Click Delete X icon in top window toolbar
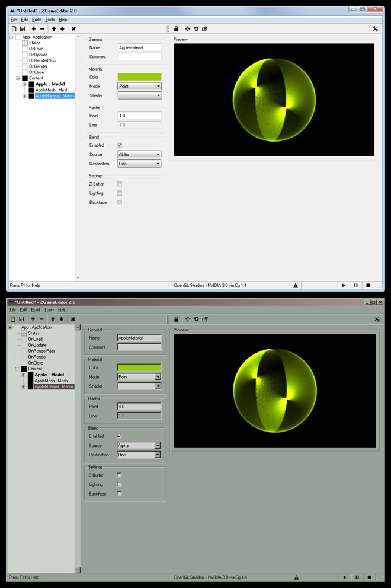The height and width of the screenshot is (588, 391). 73,29
